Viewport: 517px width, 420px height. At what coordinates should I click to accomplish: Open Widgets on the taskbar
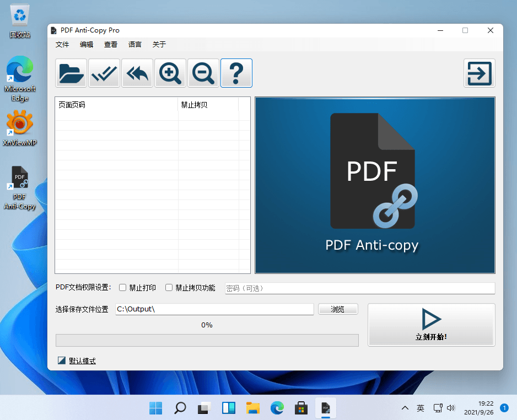click(229, 408)
